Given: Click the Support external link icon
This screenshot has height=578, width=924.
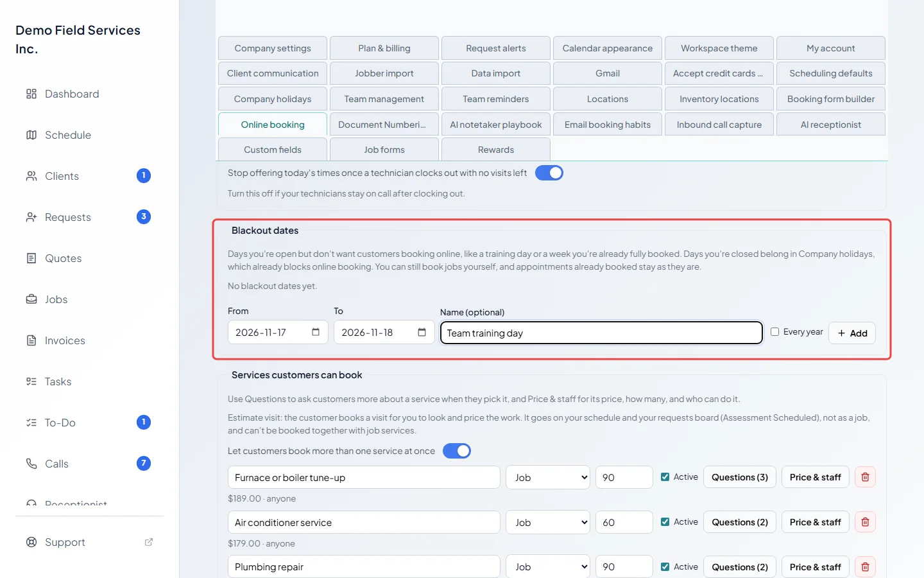Looking at the screenshot, I should pos(149,542).
